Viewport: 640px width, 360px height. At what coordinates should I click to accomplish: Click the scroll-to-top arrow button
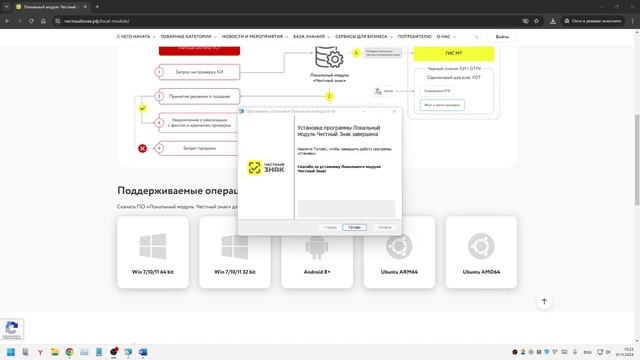pos(544,302)
